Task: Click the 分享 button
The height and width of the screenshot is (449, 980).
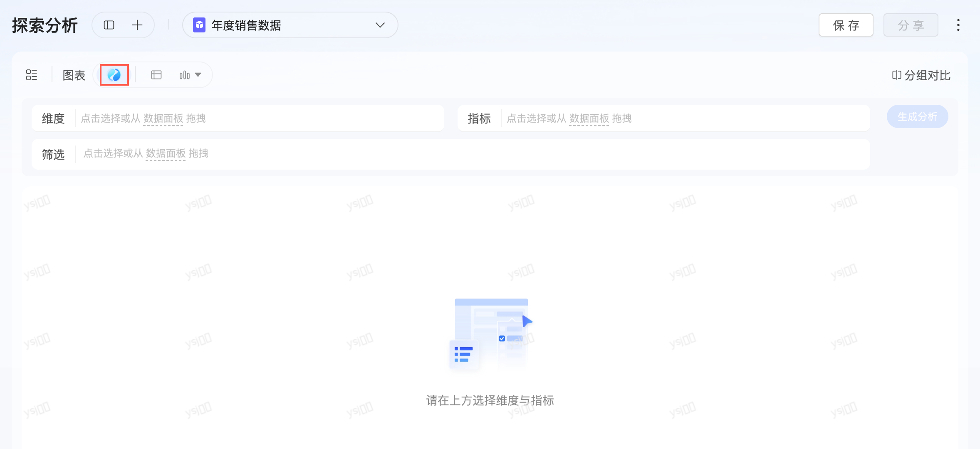Action: (x=911, y=25)
